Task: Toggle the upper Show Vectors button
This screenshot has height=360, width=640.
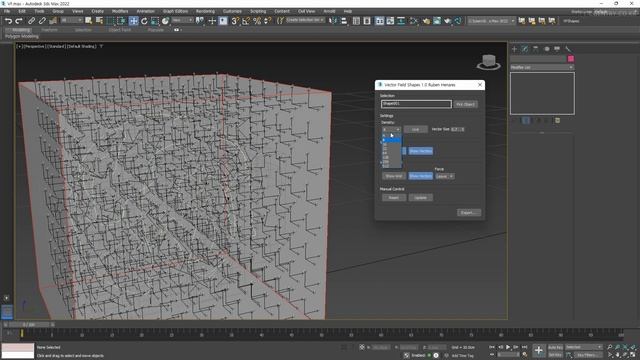Action: click(420, 151)
